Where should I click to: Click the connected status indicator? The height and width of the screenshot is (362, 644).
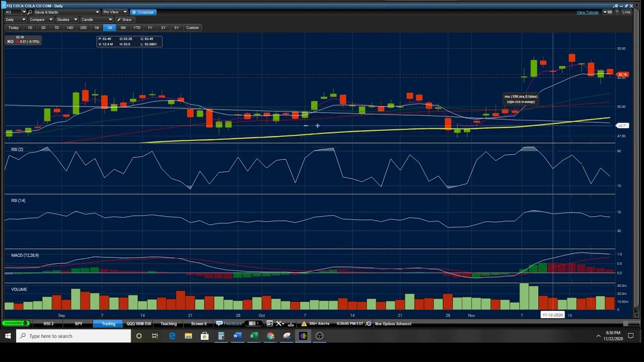16,323
